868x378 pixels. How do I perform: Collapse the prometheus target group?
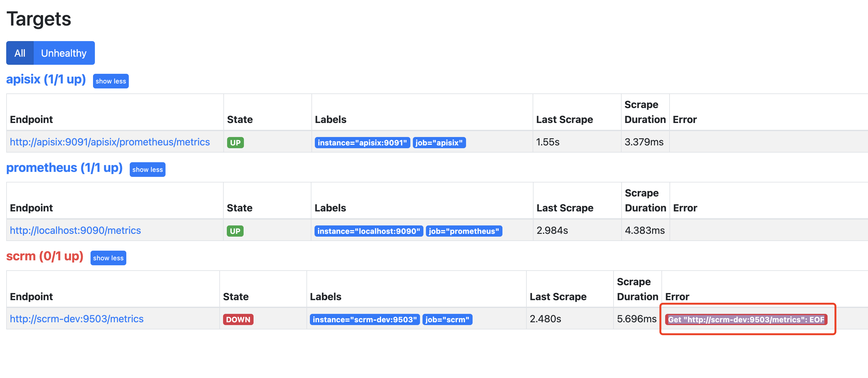pos(147,170)
